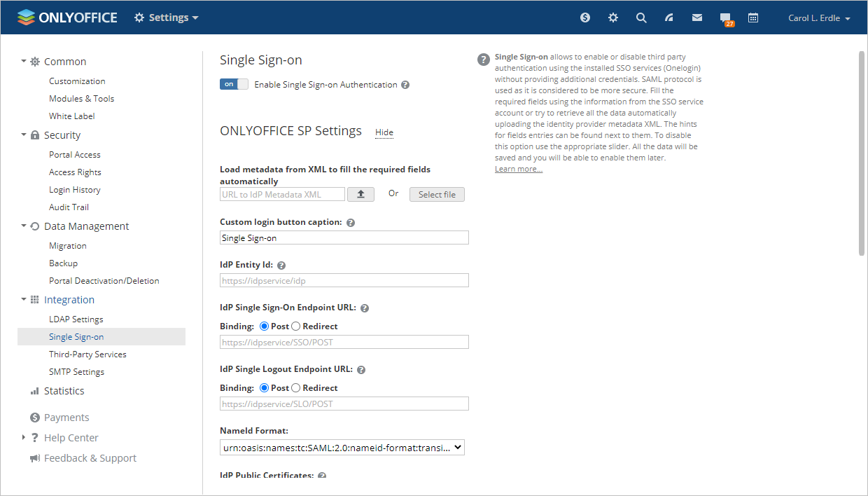Show help for IdP Entity Id
The image size is (868, 496).
pos(281,266)
